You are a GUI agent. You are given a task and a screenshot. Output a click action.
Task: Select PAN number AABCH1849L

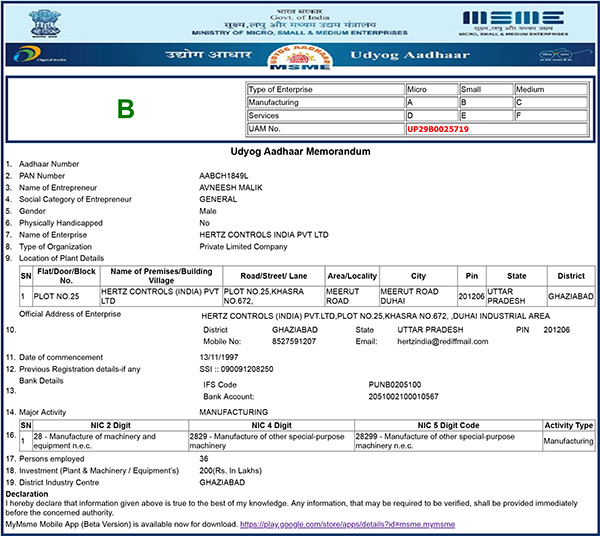(x=223, y=176)
